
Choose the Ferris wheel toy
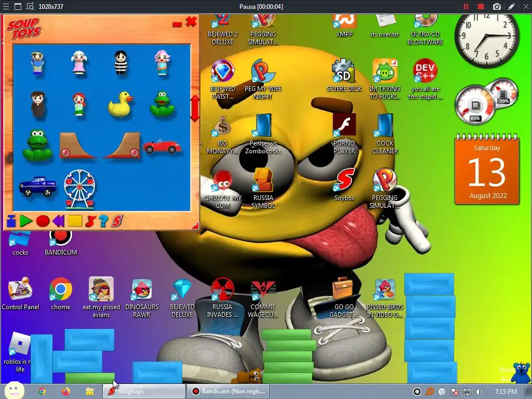(x=79, y=189)
